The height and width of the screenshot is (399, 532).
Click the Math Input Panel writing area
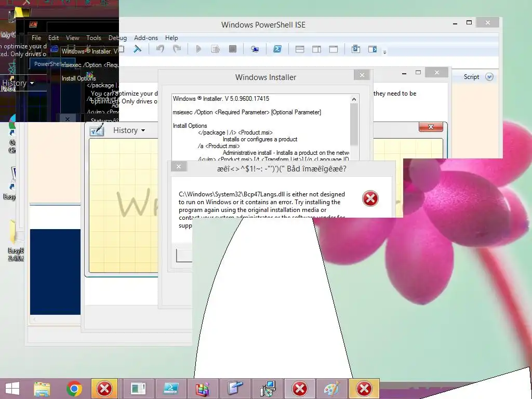123,205
